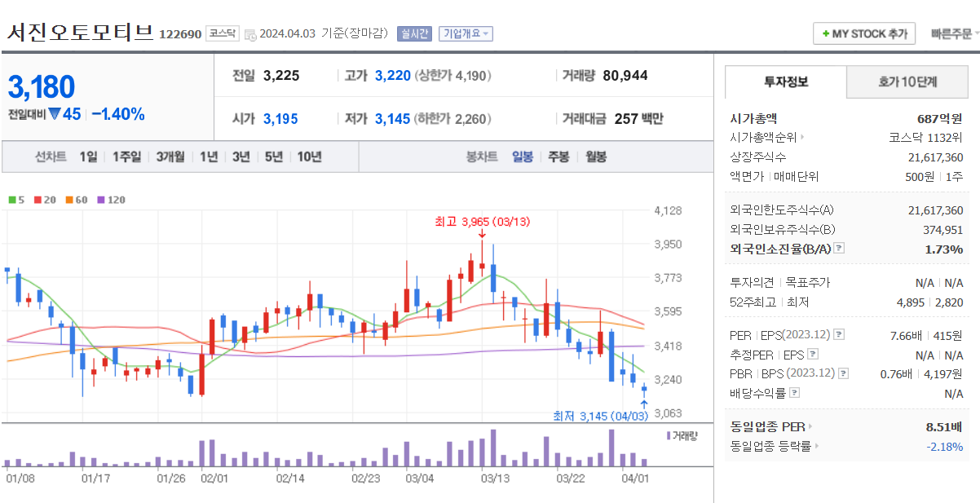The image size is (980, 503).
Task: Click the 외국인소진율 value 1.73%
Action: tap(944, 249)
